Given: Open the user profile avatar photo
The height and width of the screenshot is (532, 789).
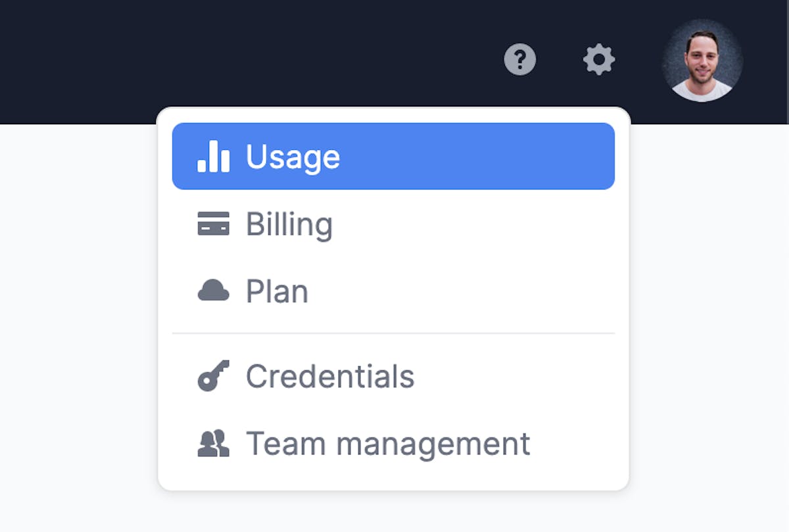Looking at the screenshot, I should pos(702,60).
